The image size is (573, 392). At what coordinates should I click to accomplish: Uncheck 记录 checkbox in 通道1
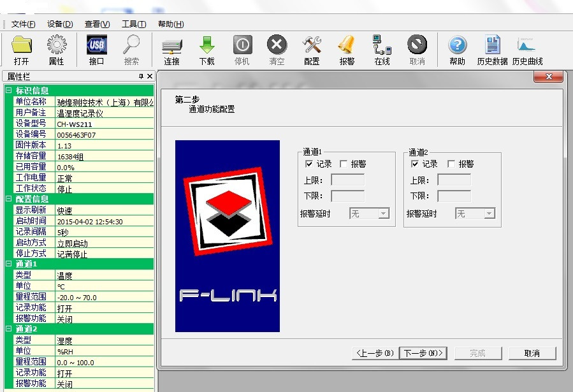[310, 164]
